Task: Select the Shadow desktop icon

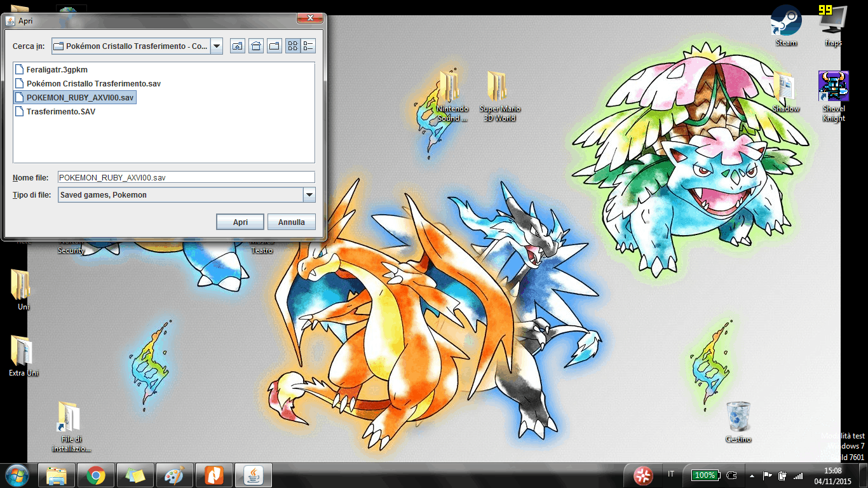Action: coord(786,92)
